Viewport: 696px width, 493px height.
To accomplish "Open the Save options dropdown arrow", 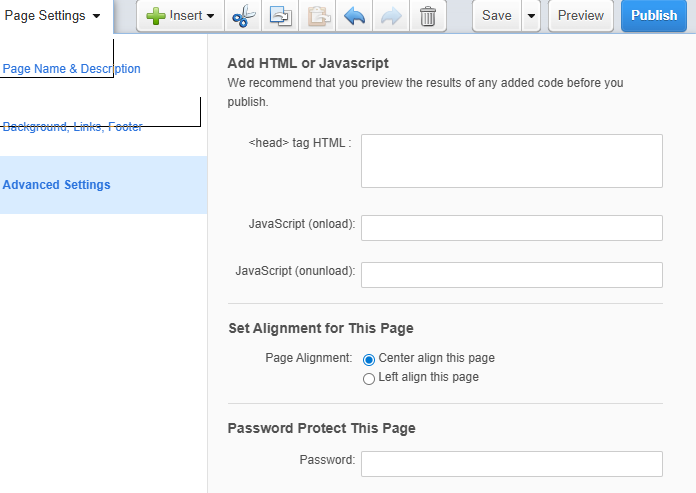I will pos(531,16).
